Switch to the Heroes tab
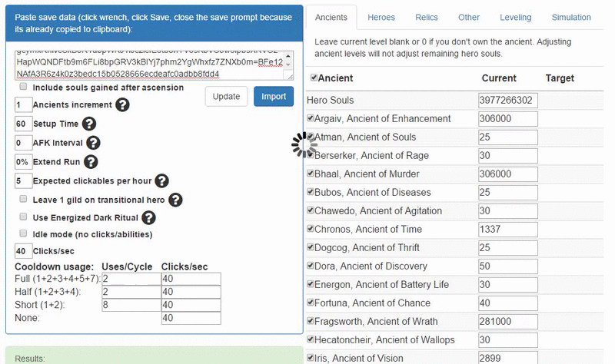Screen dimensions: 615x364 381,17
